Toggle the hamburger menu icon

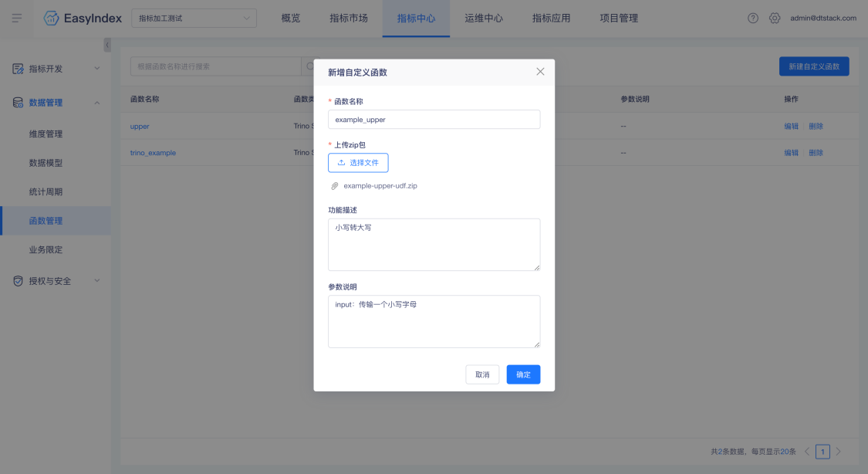click(x=17, y=19)
